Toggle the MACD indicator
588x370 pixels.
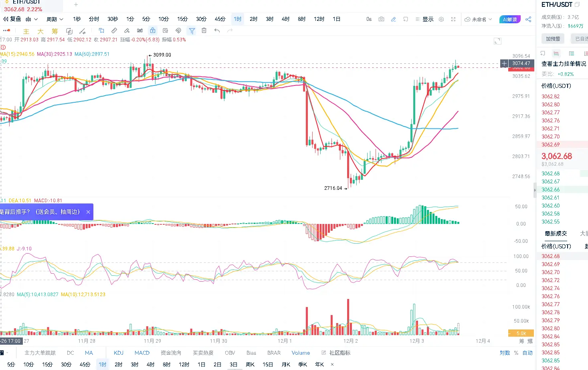(142, 353)
